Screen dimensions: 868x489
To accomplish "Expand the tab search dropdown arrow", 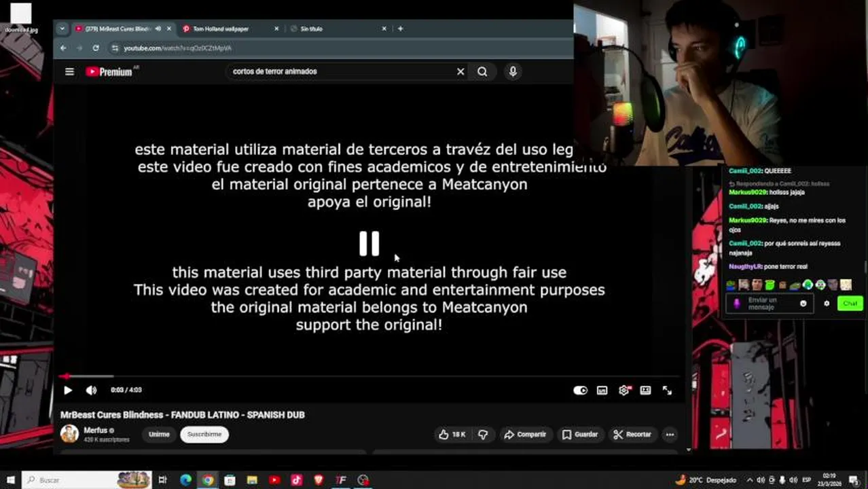I will pyautogui.click(x=62, y=29).
